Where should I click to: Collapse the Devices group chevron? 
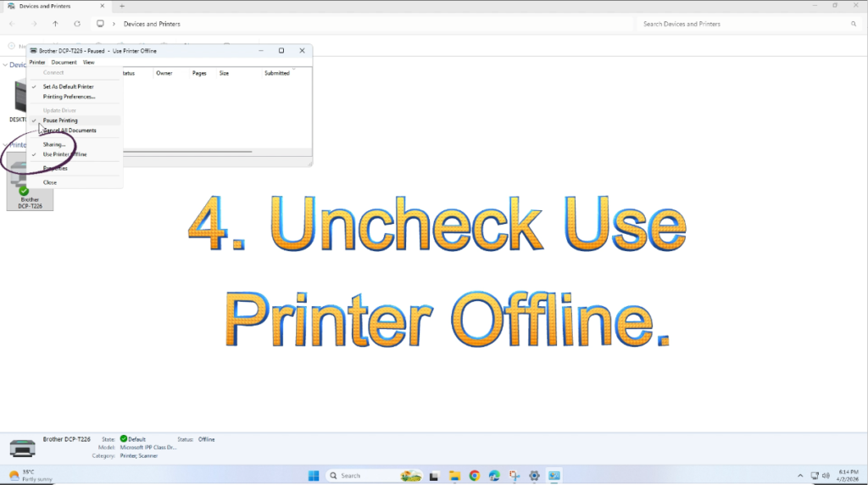(5, 64)
